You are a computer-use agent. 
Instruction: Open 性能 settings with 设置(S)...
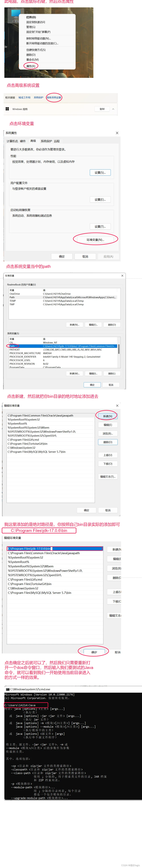pyautogui.click(x=100, y=173)
